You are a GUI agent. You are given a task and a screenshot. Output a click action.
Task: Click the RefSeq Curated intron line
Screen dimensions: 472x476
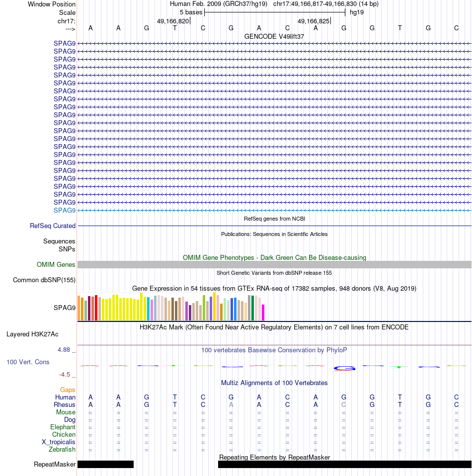(x=274, y=226)
